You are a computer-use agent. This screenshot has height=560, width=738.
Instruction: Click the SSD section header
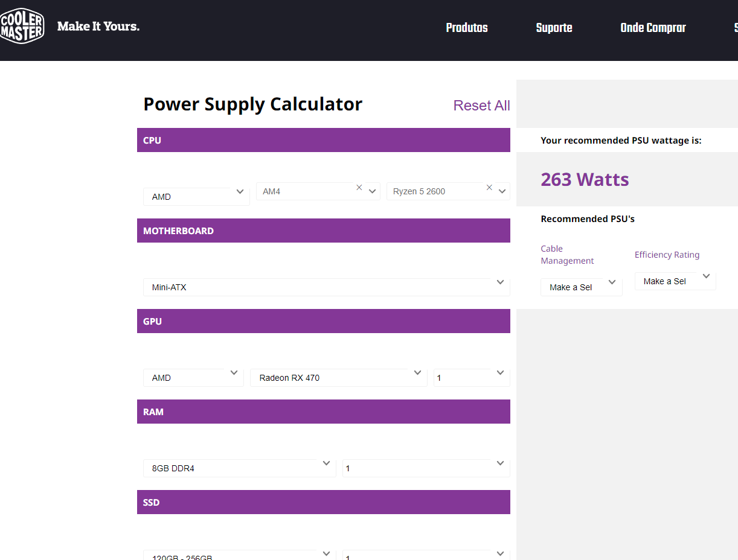[x=324, y=502]
